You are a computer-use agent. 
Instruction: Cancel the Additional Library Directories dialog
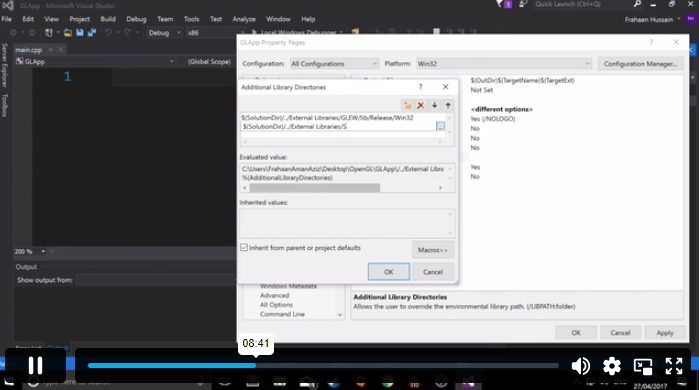point(433,272)
